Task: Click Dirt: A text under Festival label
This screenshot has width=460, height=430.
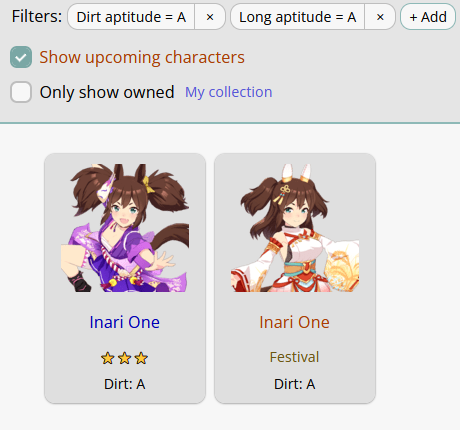Action: point(295,384)
